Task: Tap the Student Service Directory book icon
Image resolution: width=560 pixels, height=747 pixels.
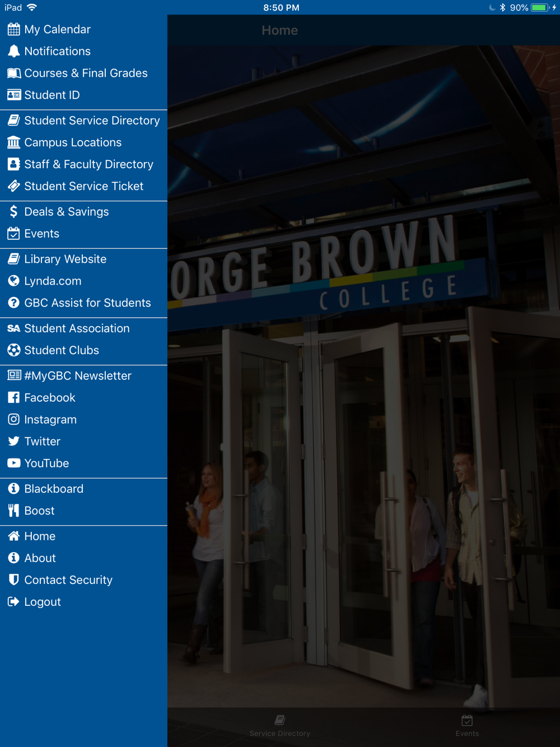Action: coord(14,120)
